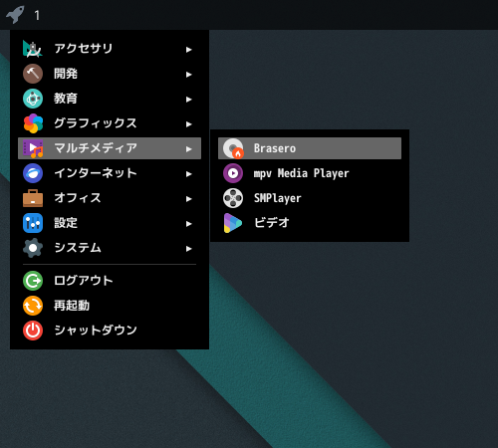Click the ビデオ colorful play icon
The height and width of the screenshot is (448, 498).
(233, 223)
